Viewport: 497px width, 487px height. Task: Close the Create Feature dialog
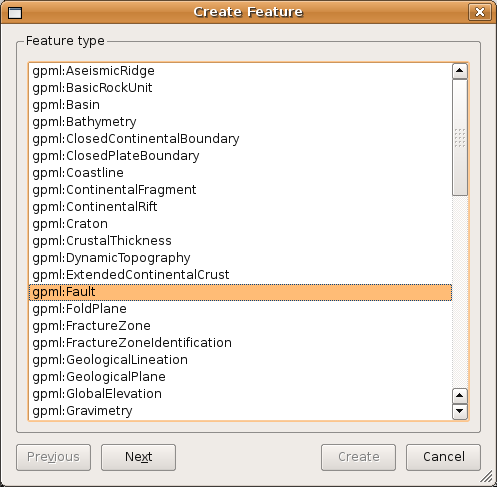click(x=479, y=12)
